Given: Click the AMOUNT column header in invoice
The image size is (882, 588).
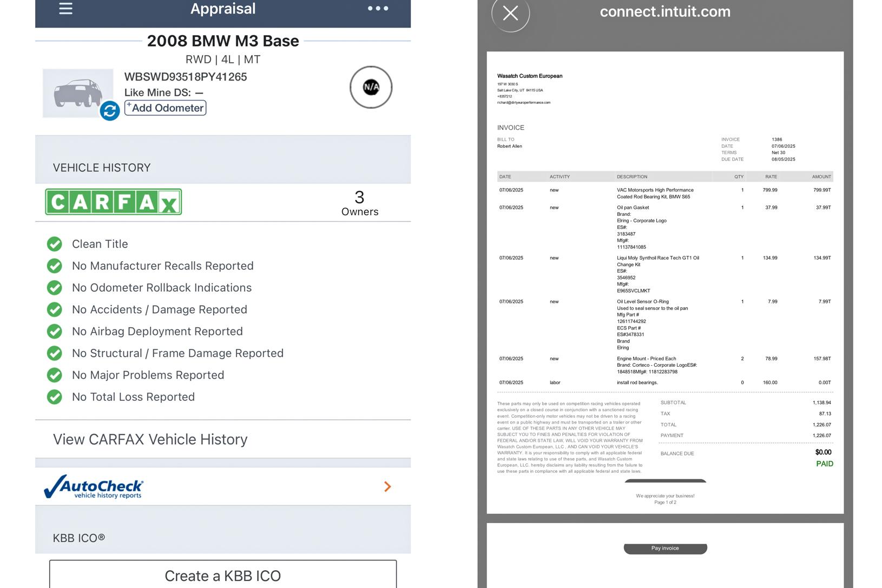Looking at the screenshot, I should coord(821,177).
